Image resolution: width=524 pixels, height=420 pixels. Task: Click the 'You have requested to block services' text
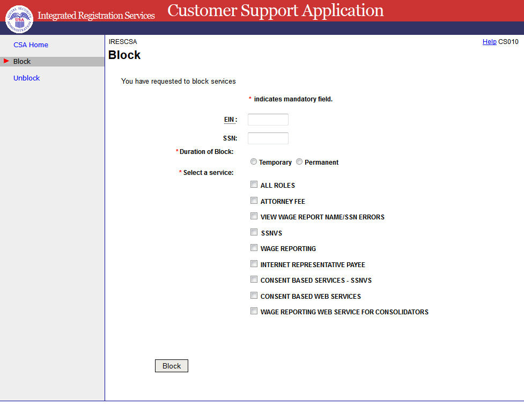tap(179, 81)
